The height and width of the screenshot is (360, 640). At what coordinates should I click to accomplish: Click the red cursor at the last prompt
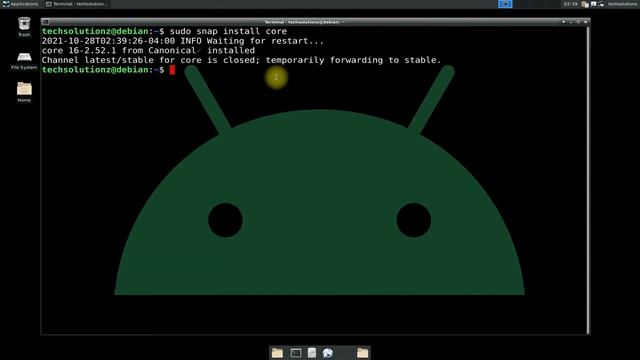tap(172, 70)
